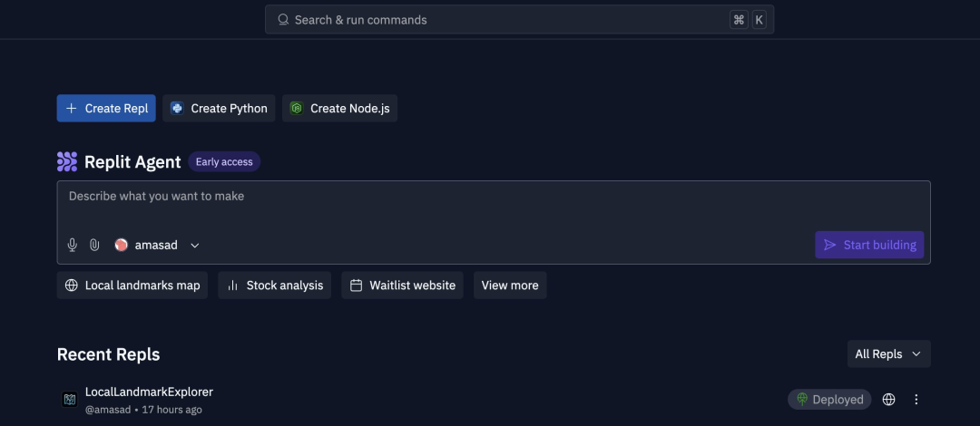
Task: Click the Deployed status badge
Action: click(829, 399)
